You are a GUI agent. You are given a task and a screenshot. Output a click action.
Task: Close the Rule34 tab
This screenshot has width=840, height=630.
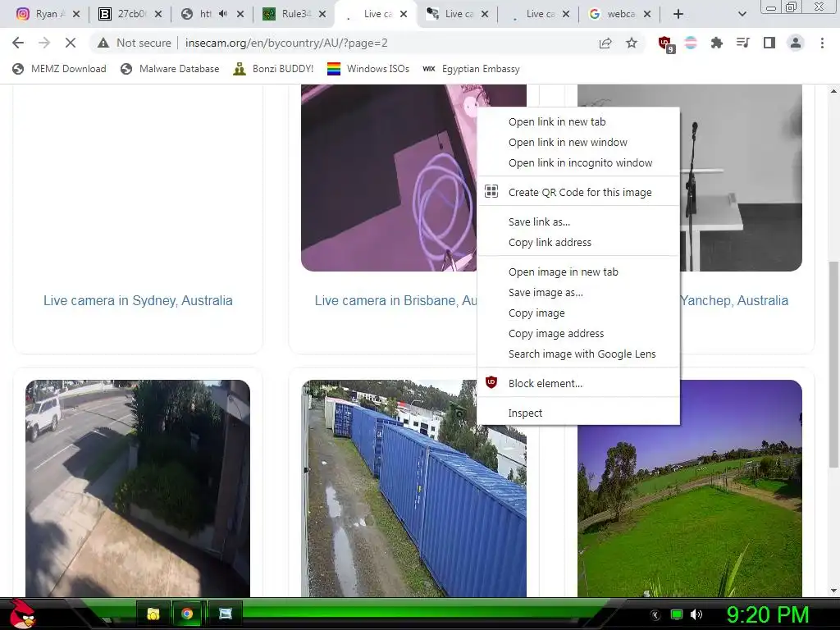(322, 15)
